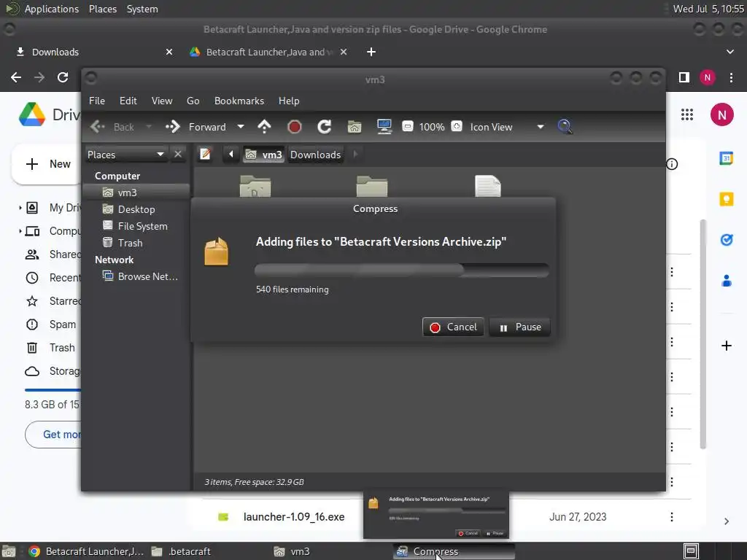This screenshot has height=560, width=747.
Task: Open the Edit menu in file manager
Action: coord(128,101)
